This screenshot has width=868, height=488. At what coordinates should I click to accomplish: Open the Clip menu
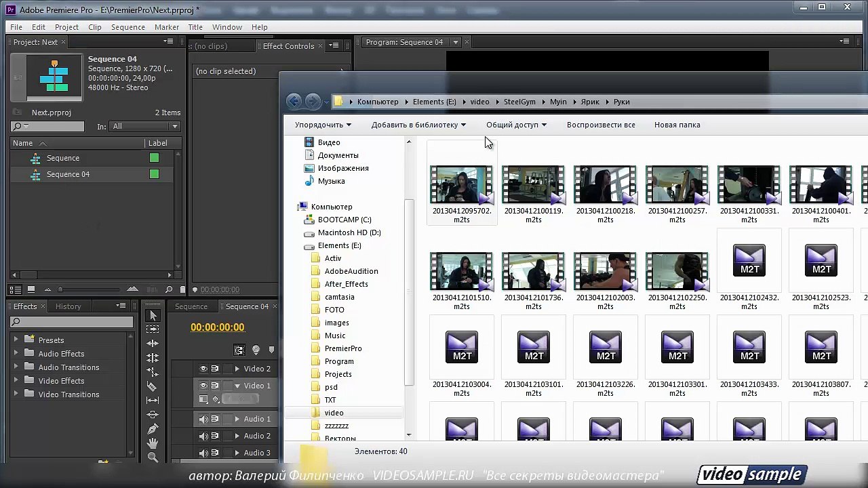tap(95, 27)
